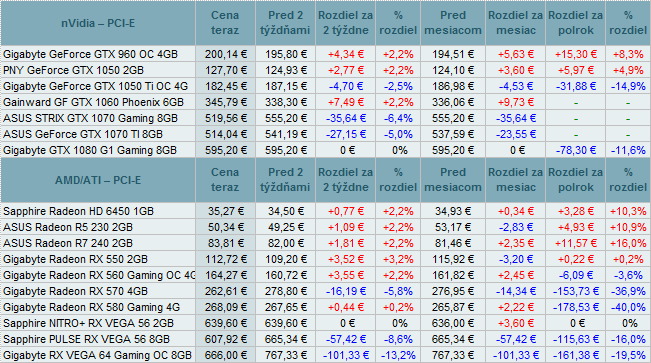Click the nVidia – PCI-E section header
The width and height of the screenshot is (651, 363).
coord(98,23)
